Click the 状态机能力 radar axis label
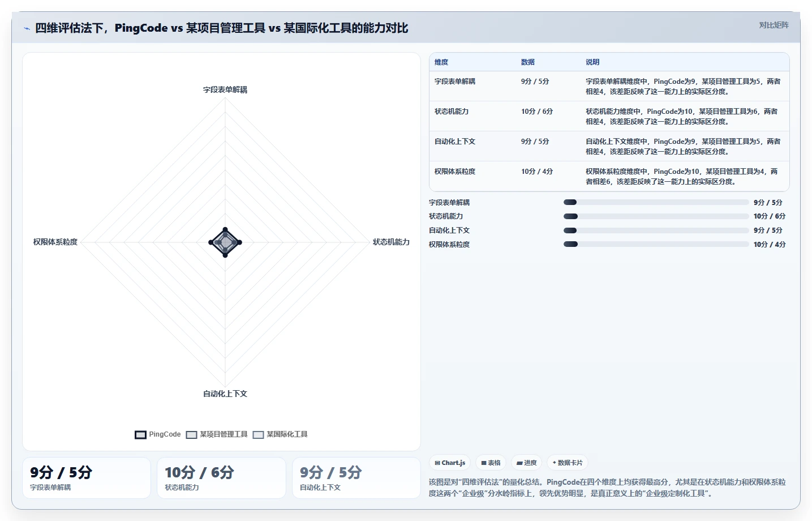This screenshot has width=812, height=521. click(391, 242)
